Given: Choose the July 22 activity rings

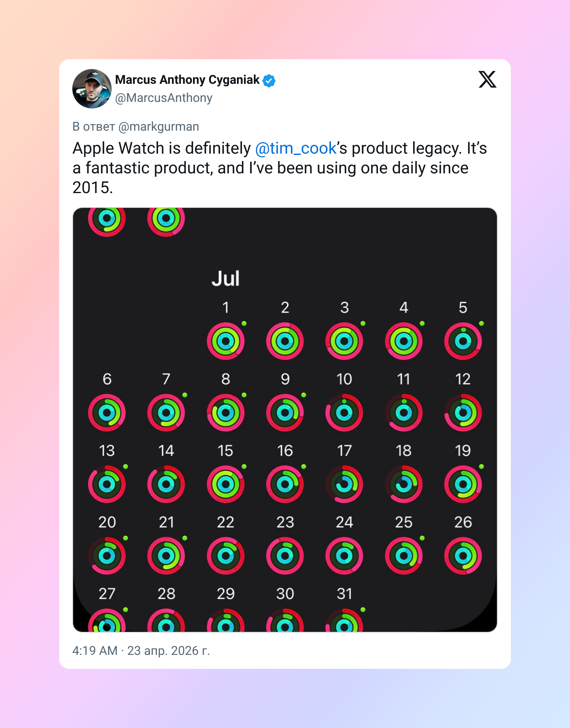Looking at the screenshot, I should click(x=225, y=555).
